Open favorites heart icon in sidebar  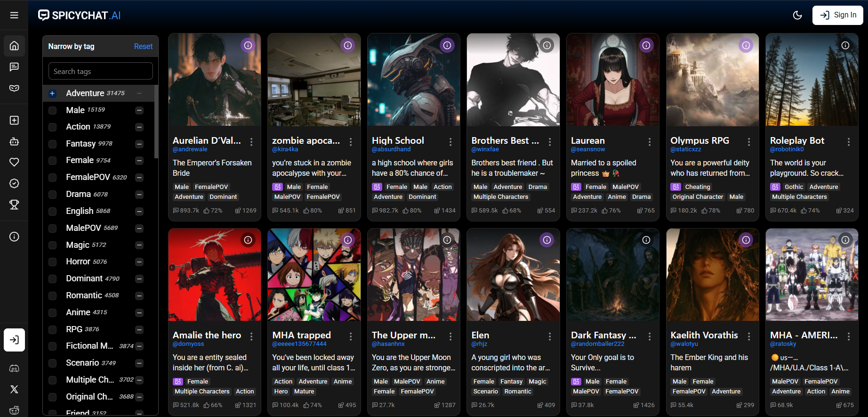point(14,162)
